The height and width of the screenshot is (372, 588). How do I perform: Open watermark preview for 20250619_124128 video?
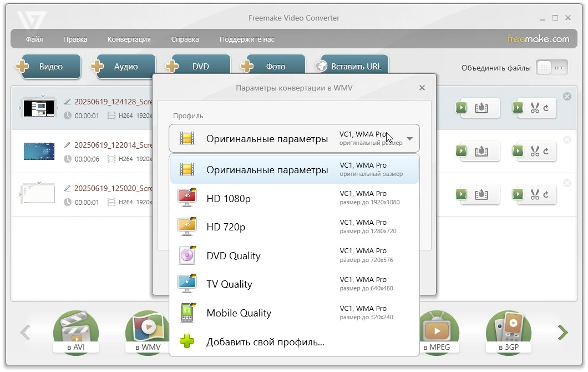(x=478, y=108)
